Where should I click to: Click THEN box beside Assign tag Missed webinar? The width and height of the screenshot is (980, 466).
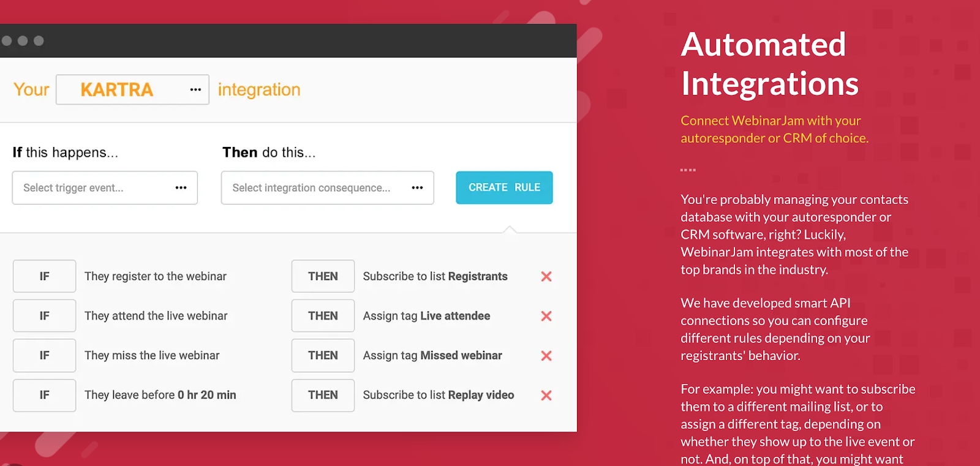tap(323, 356)
